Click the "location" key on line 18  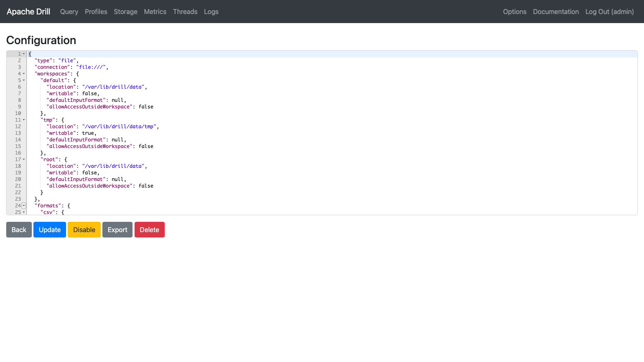pyautogui.click(x=62, y=166)
